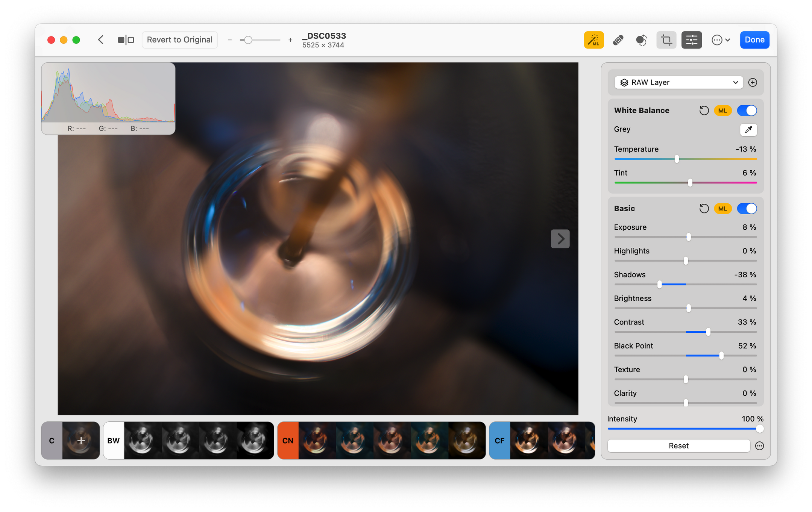Click the file name _DSC0533
This screenshot has height=512, width=812.
pos(324,36)
